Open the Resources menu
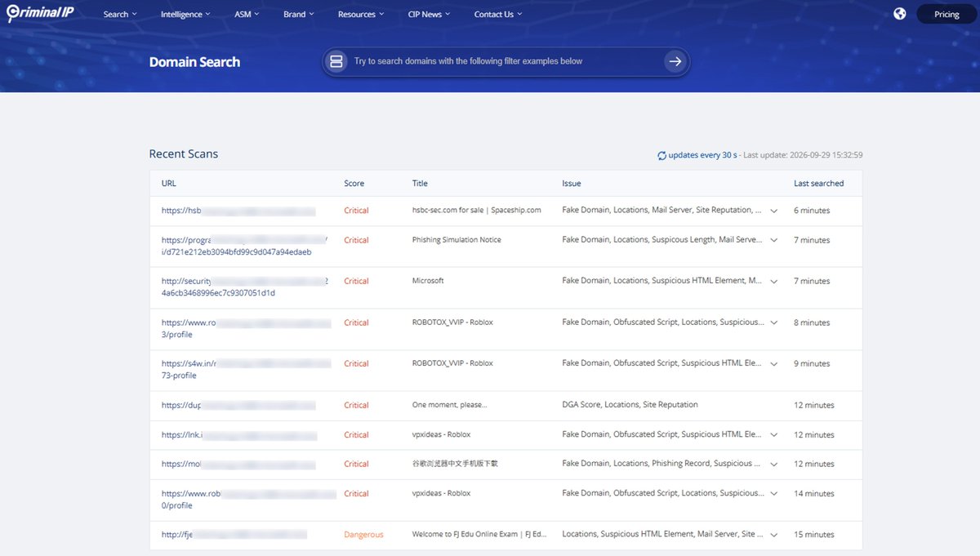980x556 pixels. (361, 14)
